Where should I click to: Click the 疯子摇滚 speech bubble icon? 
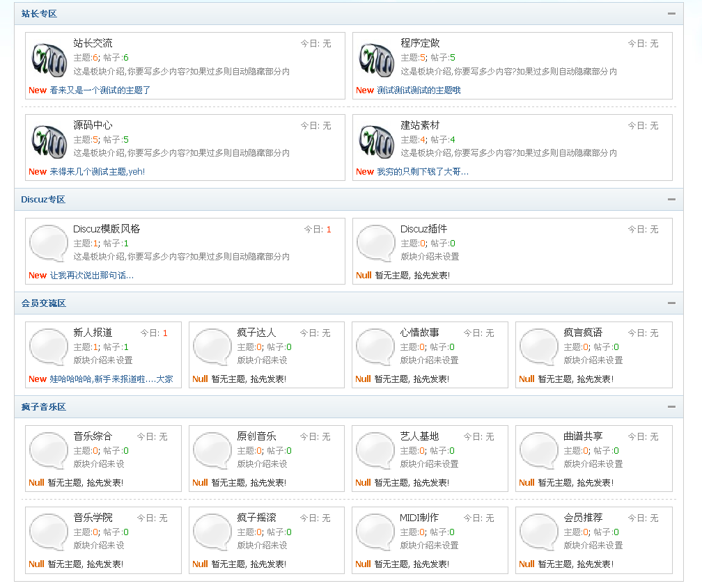click(212, 532)
